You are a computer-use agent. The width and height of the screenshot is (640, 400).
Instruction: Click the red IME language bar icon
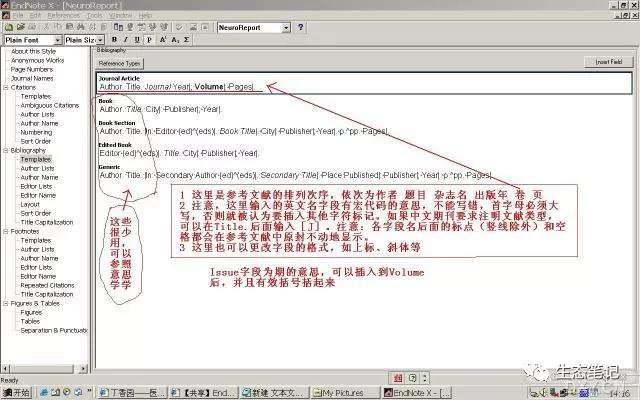pos(398,378)
